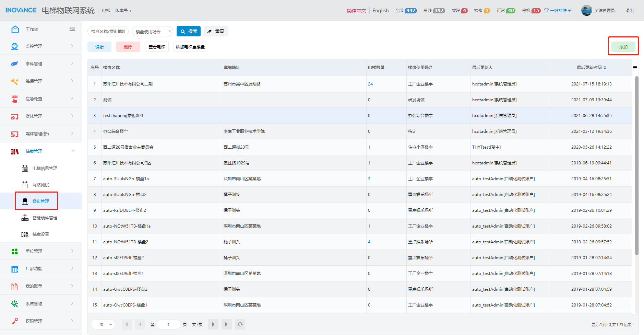Screen dimensions: 644x335
Task: Jump to the last page arrow
Action: point(226,324)
